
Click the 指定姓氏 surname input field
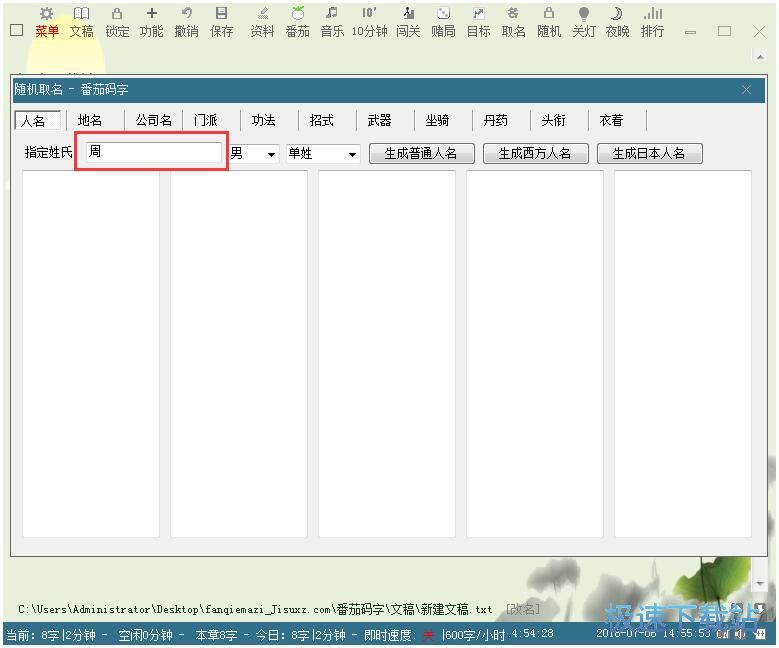pyautogui.click(x=153, y=152)
